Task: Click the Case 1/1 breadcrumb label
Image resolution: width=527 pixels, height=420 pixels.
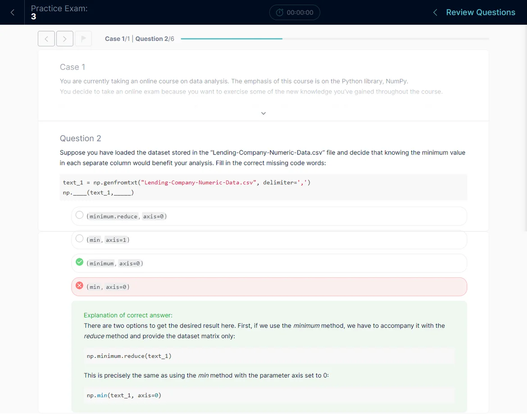Action: click(x=117, y=39)
